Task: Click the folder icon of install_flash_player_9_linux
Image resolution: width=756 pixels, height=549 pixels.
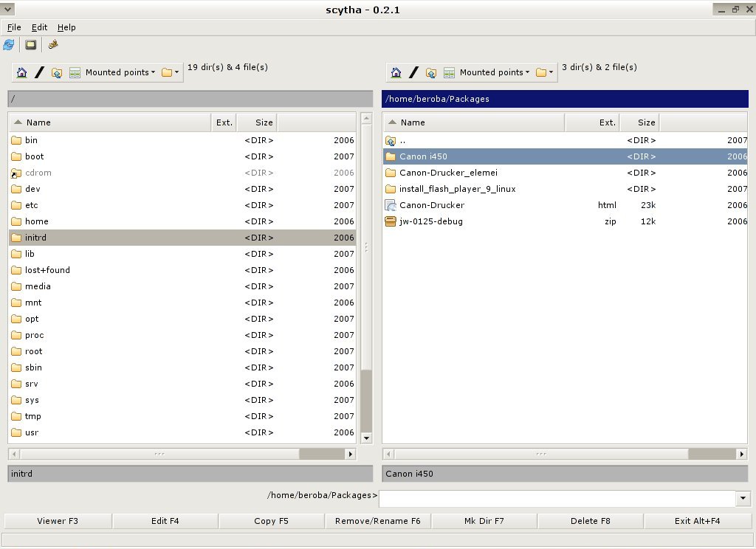Action: point(391,189)
